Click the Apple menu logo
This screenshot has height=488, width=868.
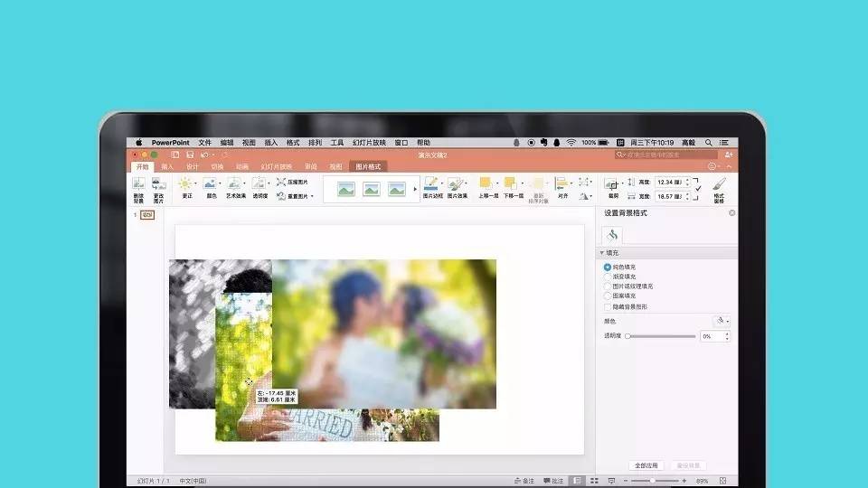tap(138, 143)
